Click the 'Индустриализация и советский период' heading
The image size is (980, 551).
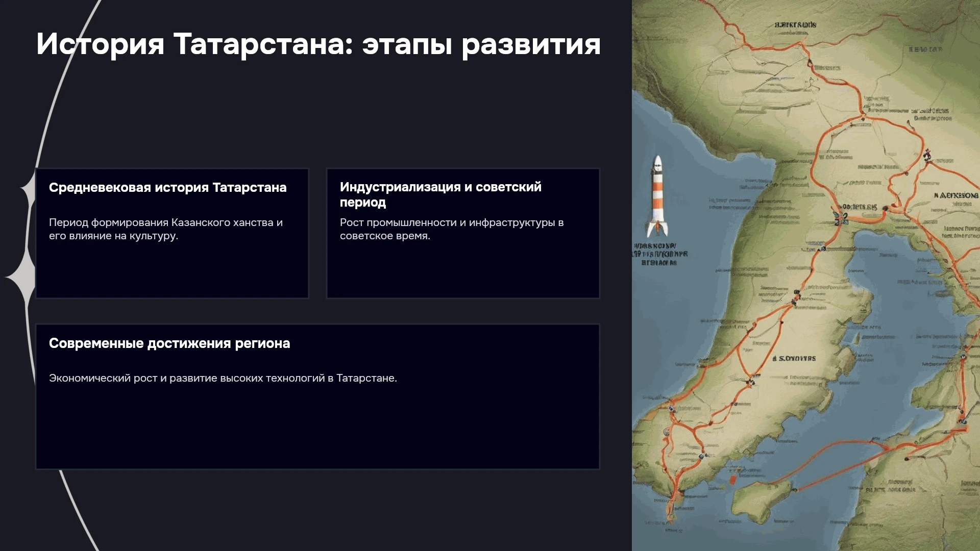pos(440,194)
